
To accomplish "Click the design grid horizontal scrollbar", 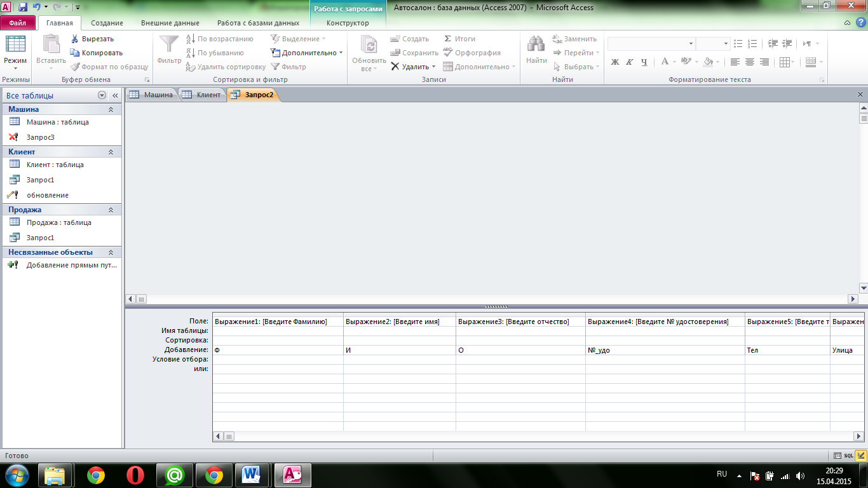I will pyautogui.click(x=539, y=437).
